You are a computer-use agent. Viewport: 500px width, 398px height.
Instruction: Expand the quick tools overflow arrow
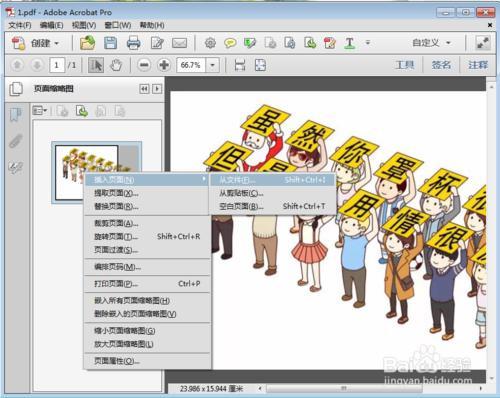(x=368, y=43)
